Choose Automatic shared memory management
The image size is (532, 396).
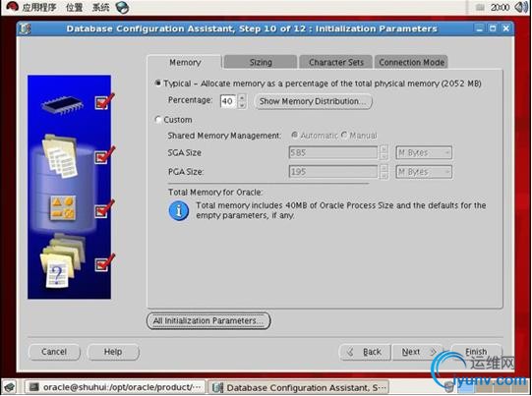[294, 135]
